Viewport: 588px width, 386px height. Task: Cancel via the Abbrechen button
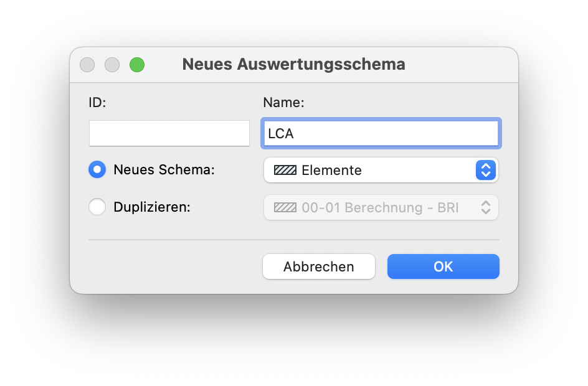(x=319, y=266)
